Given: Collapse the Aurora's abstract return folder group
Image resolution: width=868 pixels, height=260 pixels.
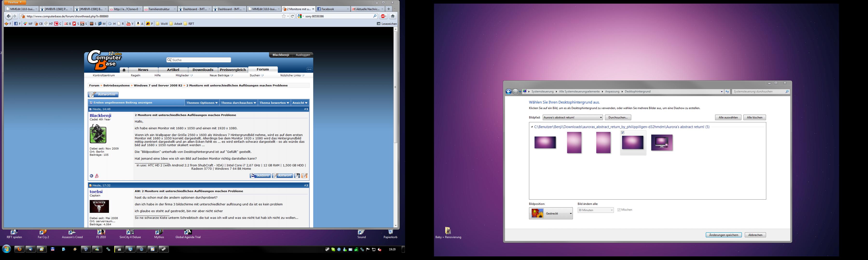Looking at the screenshot, I should pos(532,127).
